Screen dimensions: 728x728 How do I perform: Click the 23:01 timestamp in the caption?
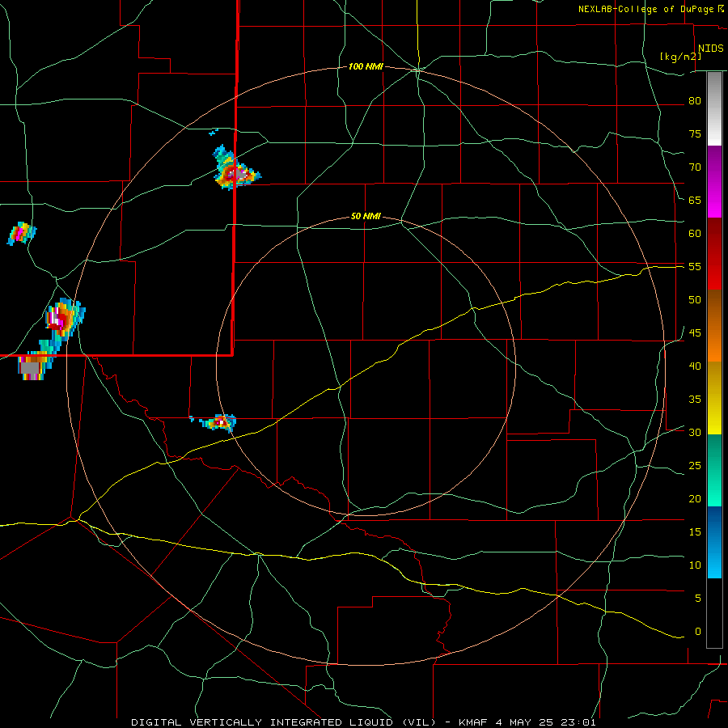click(x=578, y=722)
